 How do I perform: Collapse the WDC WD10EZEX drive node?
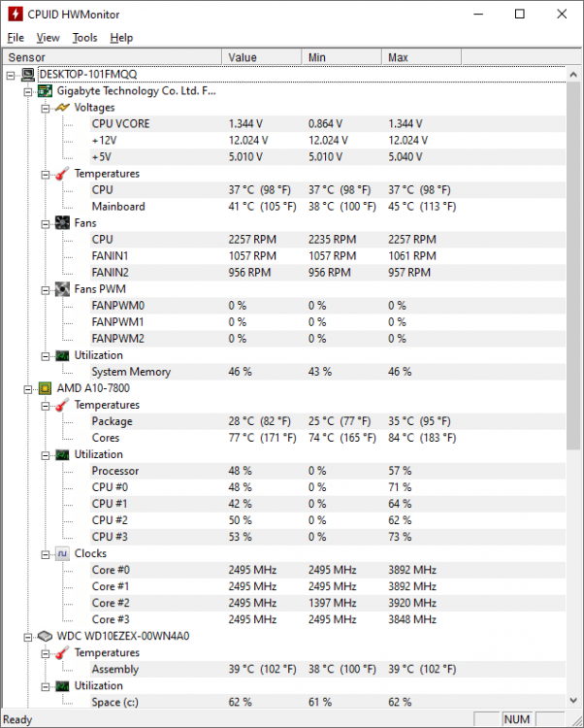(28, 638)
